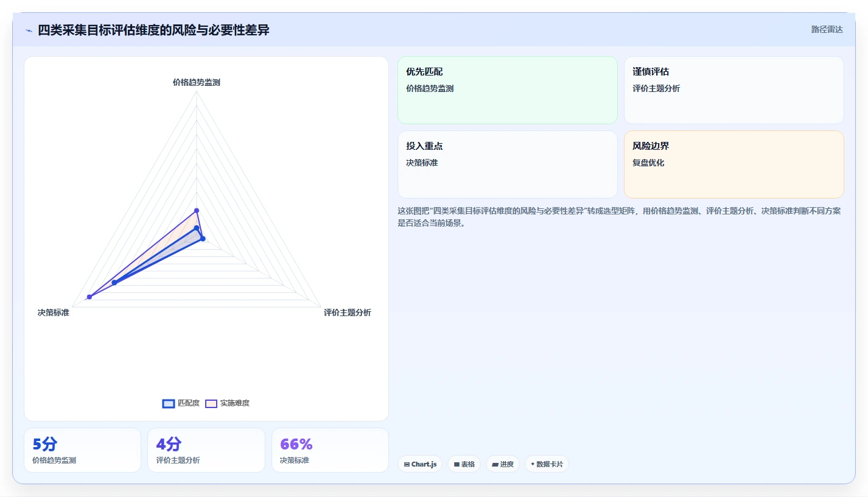Screen dimensions: 868x497
Task: Click the description paragraph starting 这张图把
Action: click(x=619, y=217)
